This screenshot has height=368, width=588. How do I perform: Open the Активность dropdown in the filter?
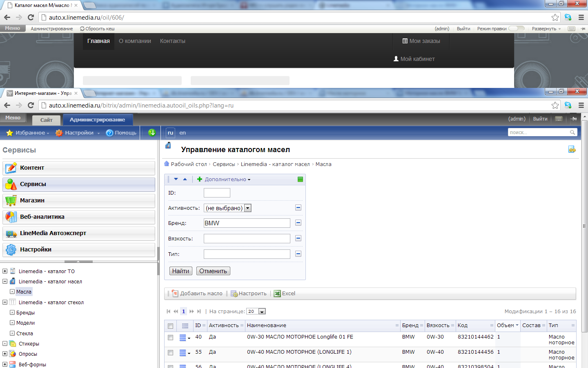(x=247, y=208)
